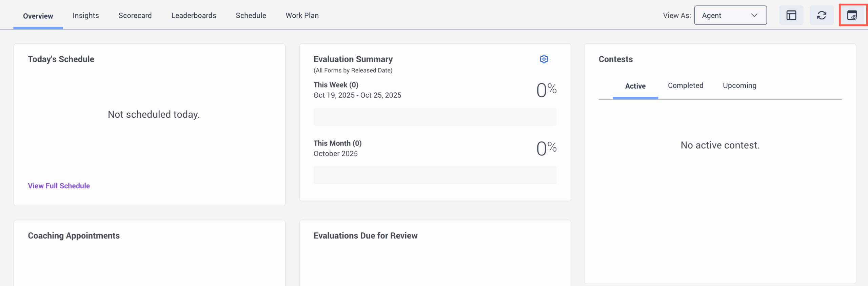Expand the View As Agent dropdown
Image resolution: width=868 pixels, height=286 pixels.
tap(730, 15)
